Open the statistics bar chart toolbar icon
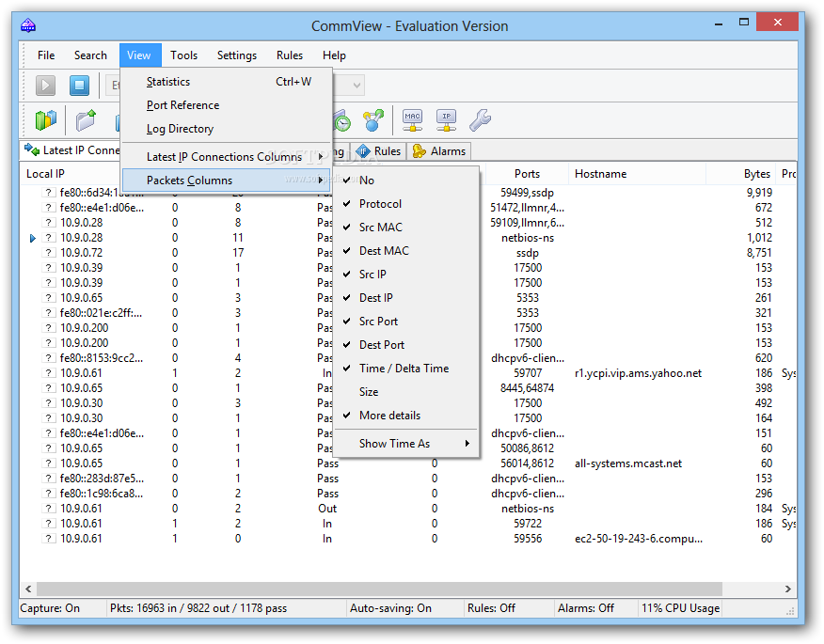The width and height of the screenshot is (824, 644). [x=46, y=120]
